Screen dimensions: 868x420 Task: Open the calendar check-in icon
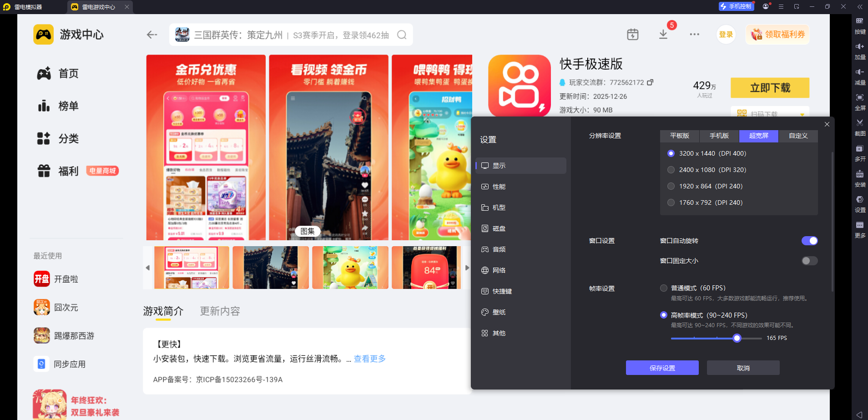pos(633,35)
